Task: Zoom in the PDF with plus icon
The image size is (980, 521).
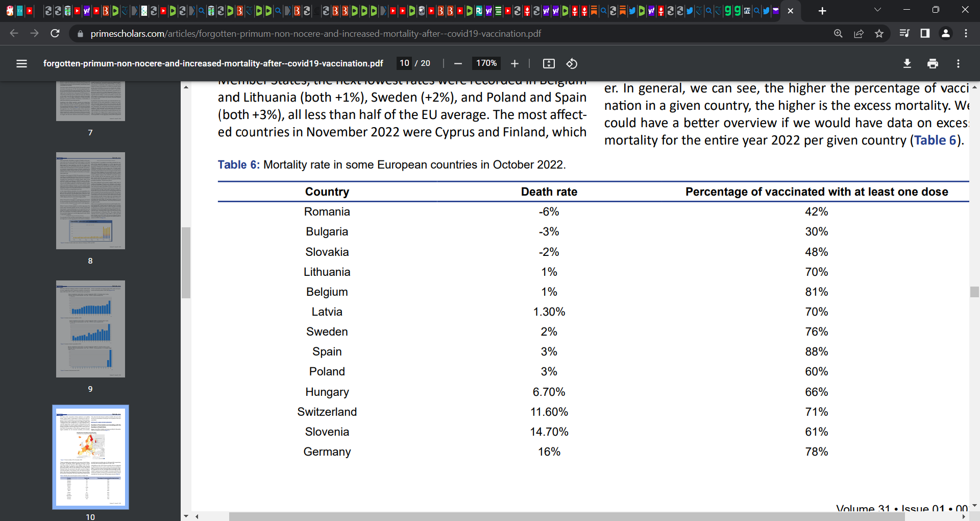Action: pos(514,63)
